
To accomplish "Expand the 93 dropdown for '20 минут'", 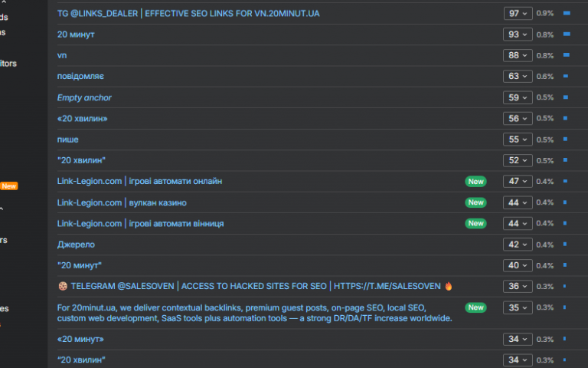I will coord(518,34).
